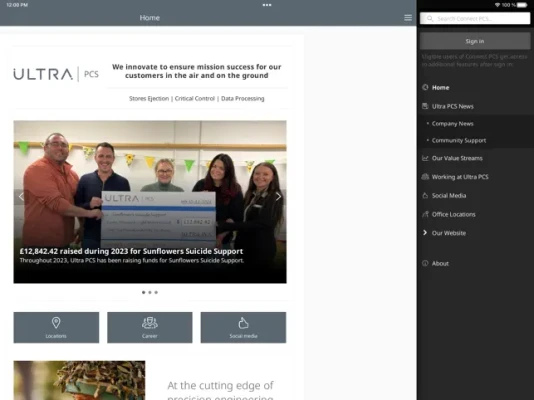
Task: Click thumbs-up icon on Social media tile
Action: [243, 323]
